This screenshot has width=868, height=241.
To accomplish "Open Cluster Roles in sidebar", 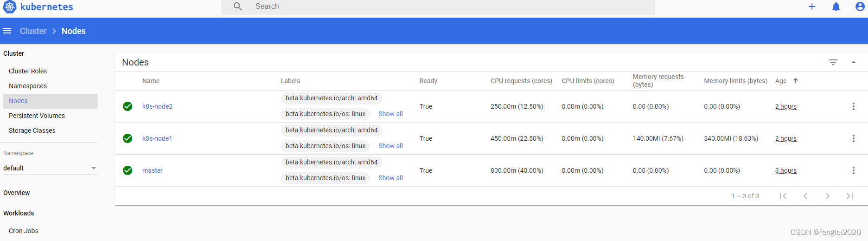I will [28, 71].
